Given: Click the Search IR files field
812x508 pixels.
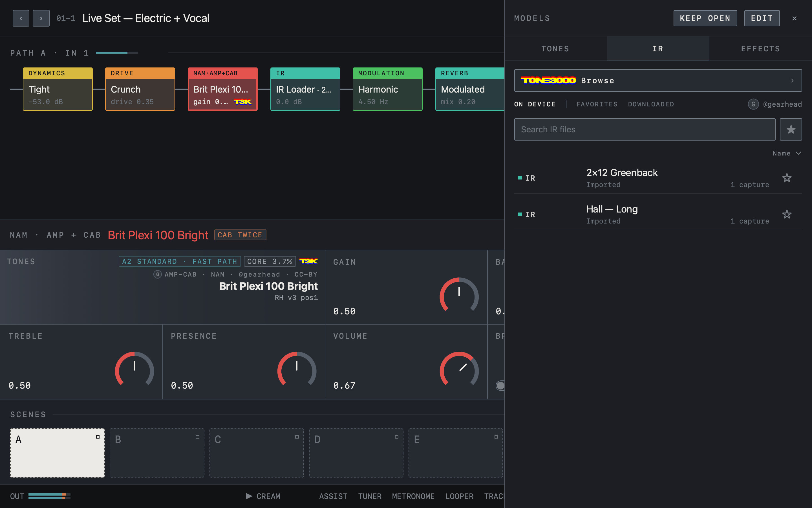Looking at the screenshot, I should (x=645, y=129).
